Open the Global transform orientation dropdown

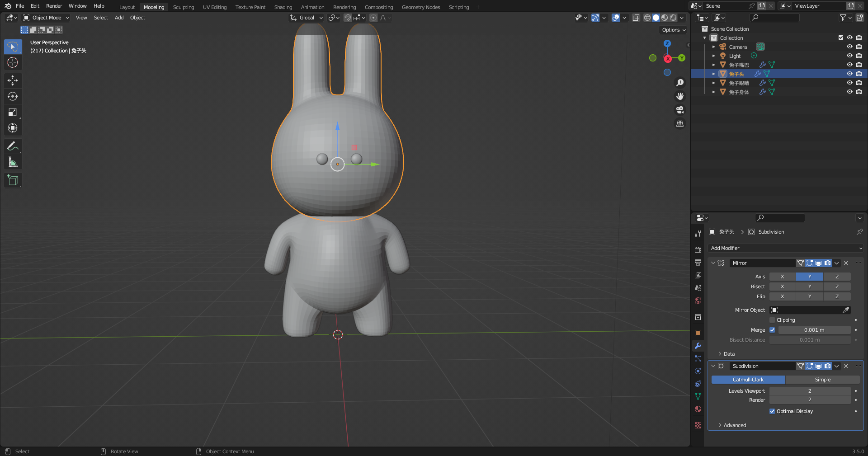point(307,18)
